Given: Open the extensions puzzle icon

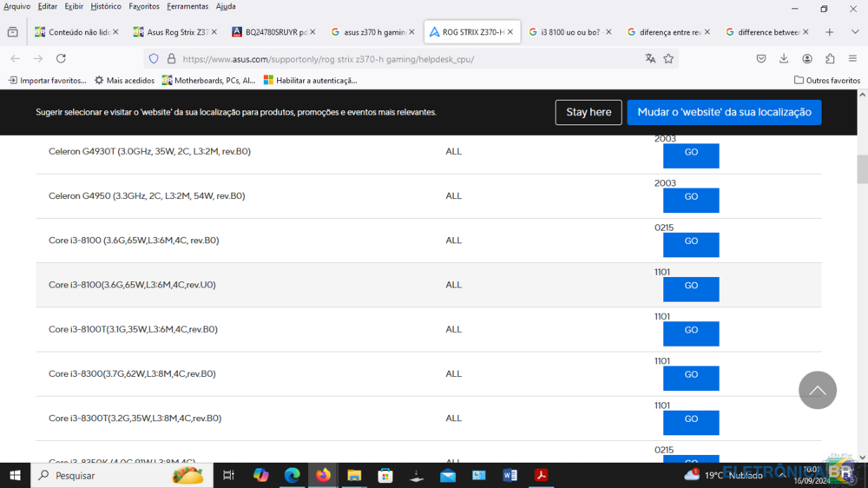Looking at the screenshot, I should tap(830, 59).
